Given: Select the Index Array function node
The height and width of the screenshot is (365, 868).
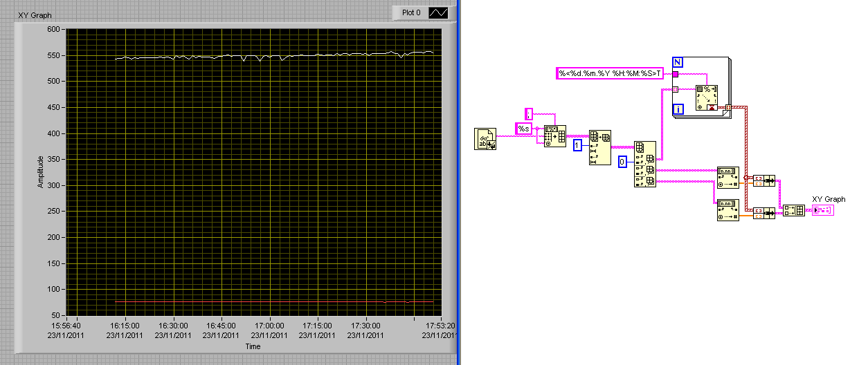Looking at the screenshot, I should 645,164.
